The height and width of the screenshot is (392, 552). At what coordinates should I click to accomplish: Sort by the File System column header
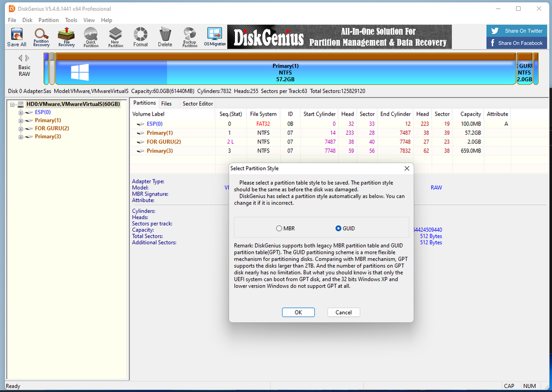[263, 114]
